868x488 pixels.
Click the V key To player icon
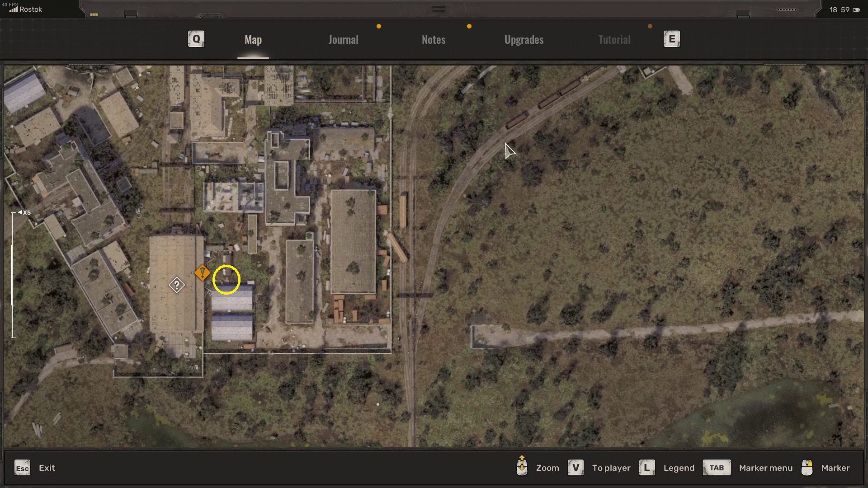coord(576,468)
